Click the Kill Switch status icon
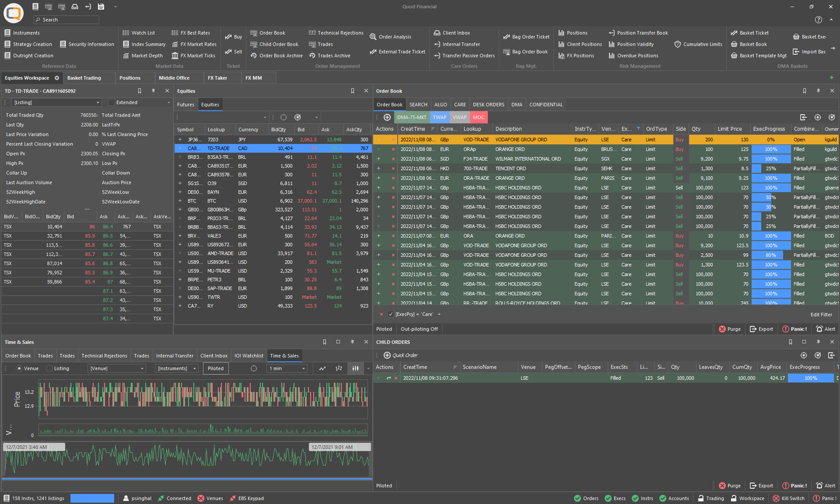Screen dimensions: 840x504 776,498
